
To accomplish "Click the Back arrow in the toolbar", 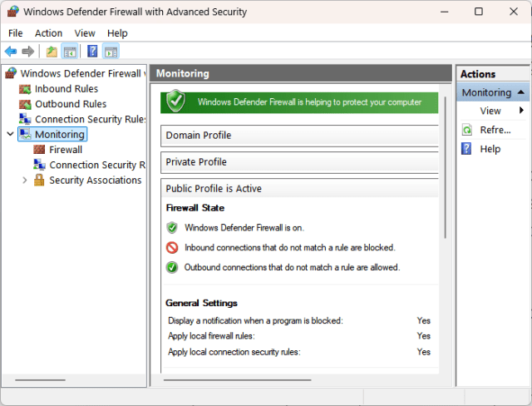I will 11,52.
